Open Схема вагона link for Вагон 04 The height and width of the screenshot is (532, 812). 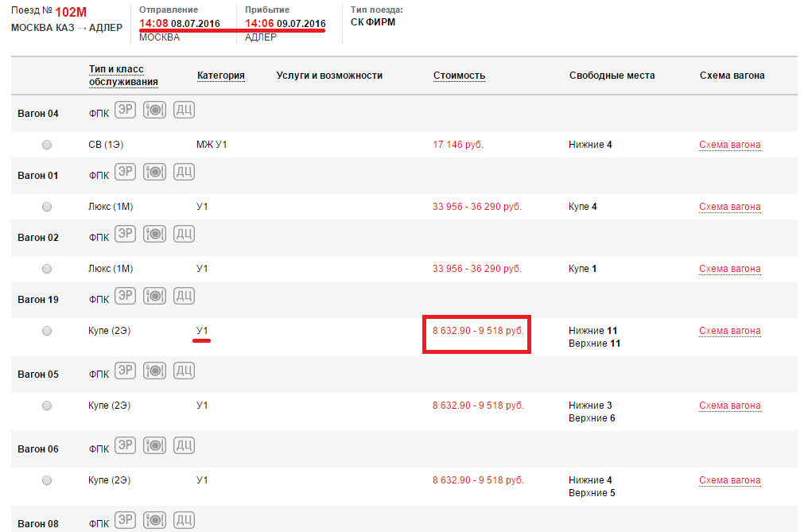point(729,145)
